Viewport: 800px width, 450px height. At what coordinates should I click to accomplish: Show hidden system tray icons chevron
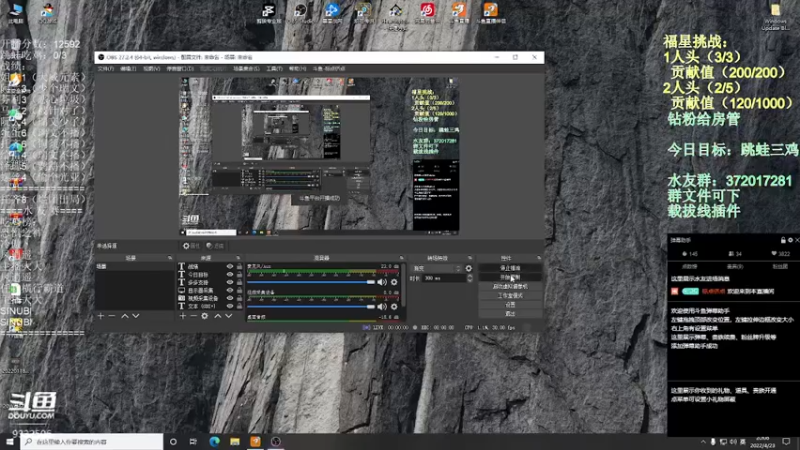pyautogui.click(x=703, y=442)
